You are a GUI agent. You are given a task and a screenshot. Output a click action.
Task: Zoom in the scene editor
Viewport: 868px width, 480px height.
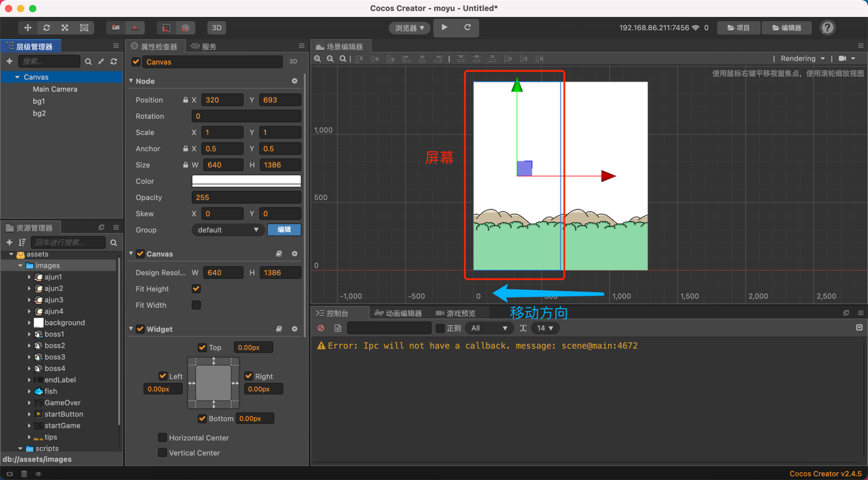(x=318, y=58)
